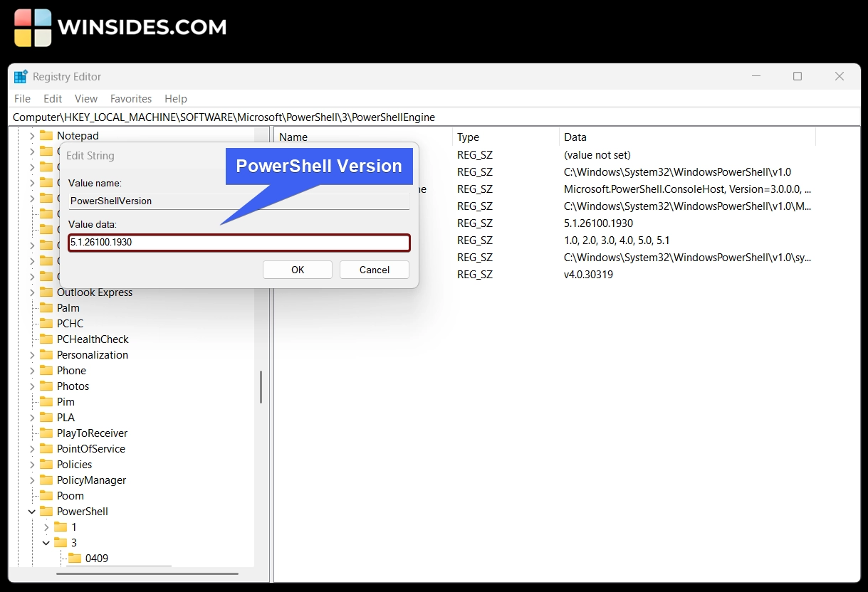
Task: Click the tree pane vertical scrollbar thumb
Action: 261,386
